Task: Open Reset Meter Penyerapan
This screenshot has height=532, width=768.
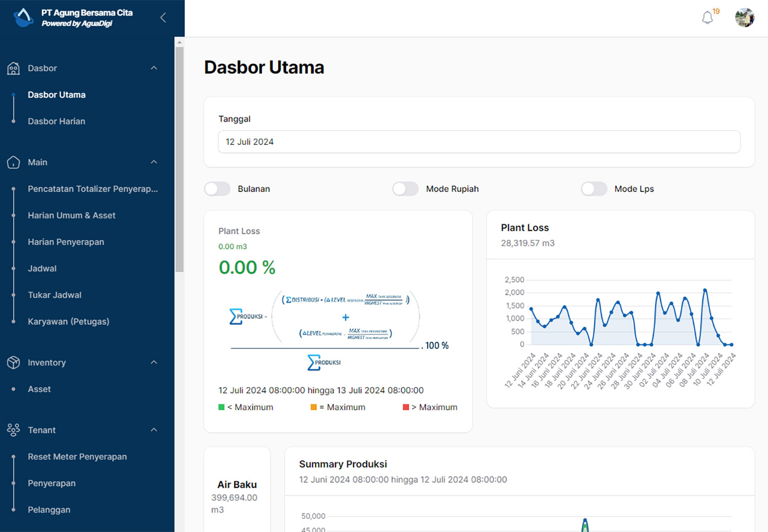Action: [77, 457]
